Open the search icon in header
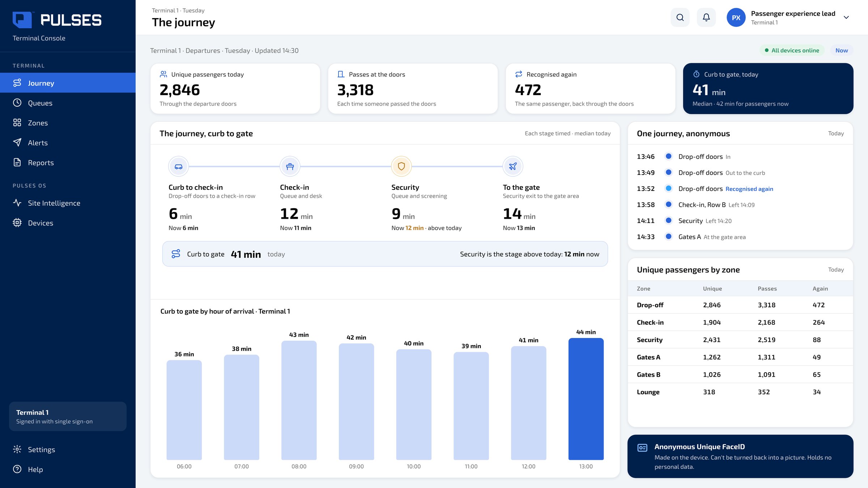Image resolution: width=868 pixels, height=488 pixels. [x=680, y=17]
